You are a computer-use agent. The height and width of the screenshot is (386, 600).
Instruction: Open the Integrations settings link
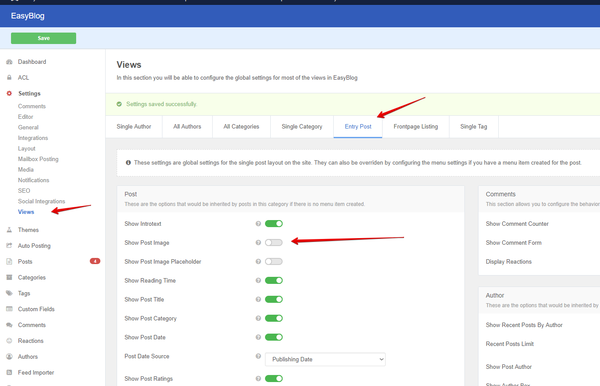tap(33, 138)
